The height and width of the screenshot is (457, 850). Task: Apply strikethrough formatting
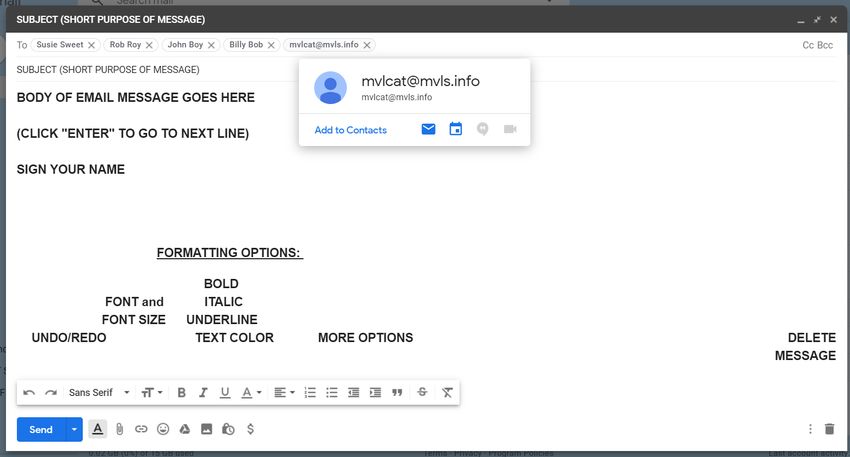(422, 392)
